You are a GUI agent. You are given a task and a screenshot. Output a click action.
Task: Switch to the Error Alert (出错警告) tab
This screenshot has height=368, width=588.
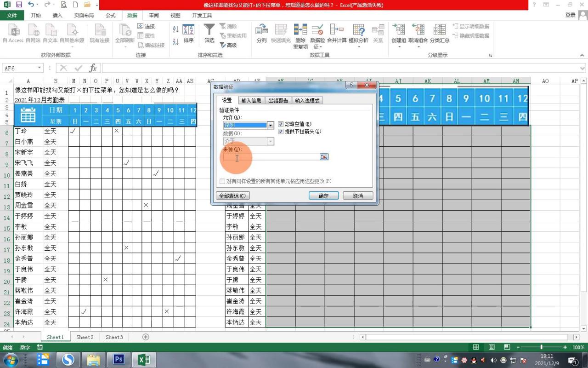(x=278, y=101)
